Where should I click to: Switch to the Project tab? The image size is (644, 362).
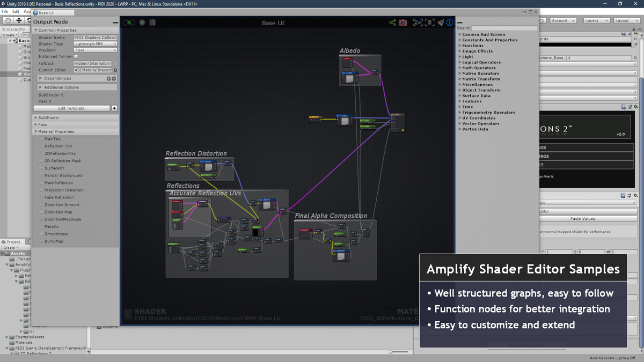click(13, 242)
